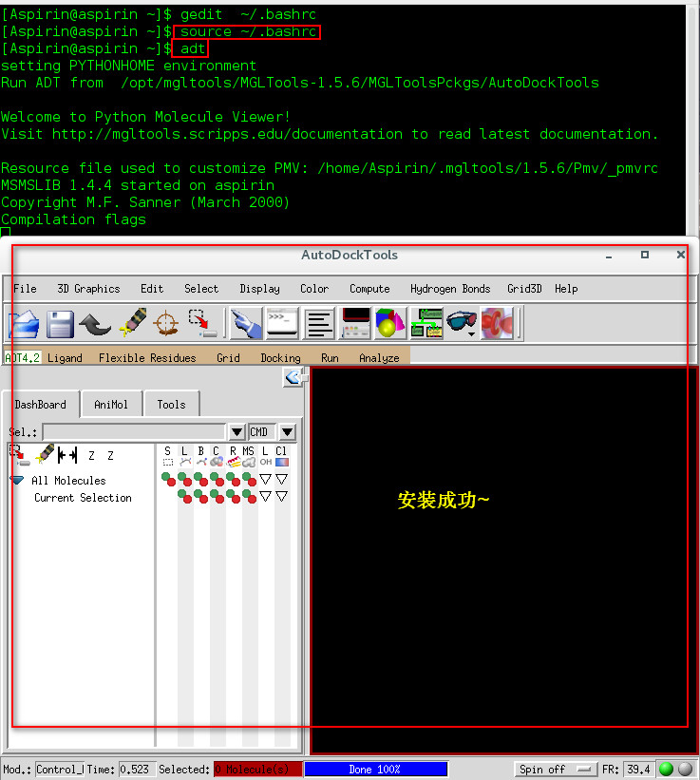Click the Grid ADT menu

click(x=229, y=358)
